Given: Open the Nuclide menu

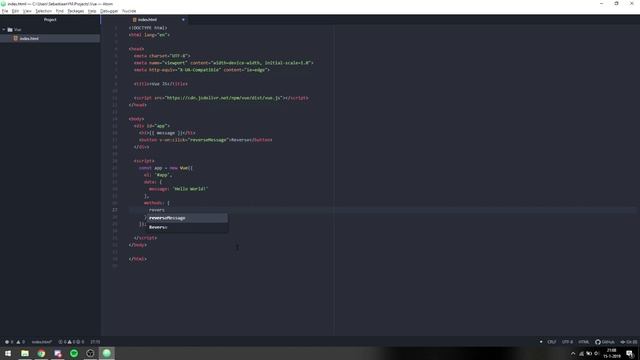Looking at the screenshot, I should [x=129, y=11].
